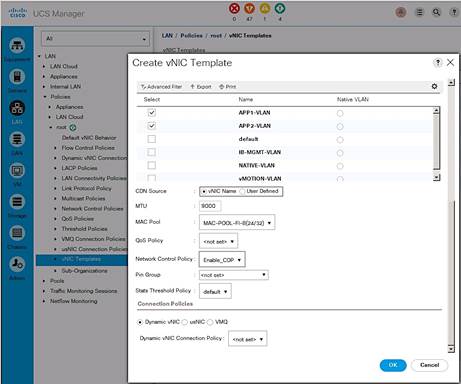The image size is (461, 384).
Task: Select VMQ connection policy radio
Action: [x=210, y=322]
